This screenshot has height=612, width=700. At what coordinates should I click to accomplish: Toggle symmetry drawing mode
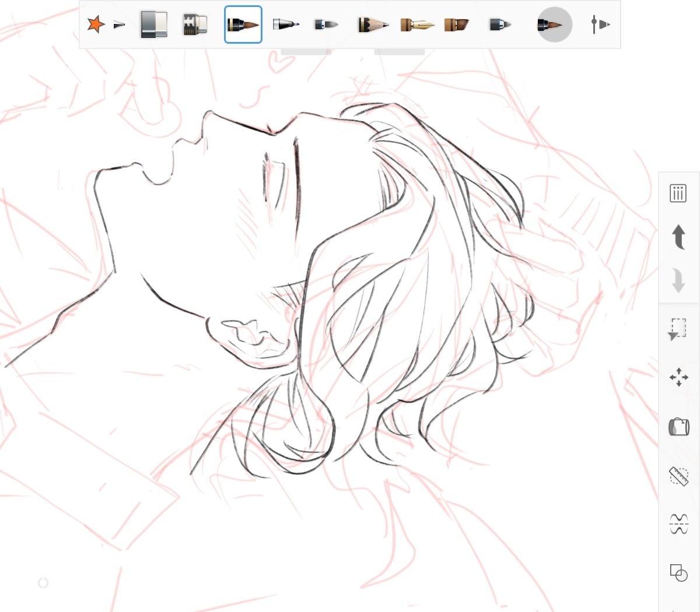click(x=678, y=523)
